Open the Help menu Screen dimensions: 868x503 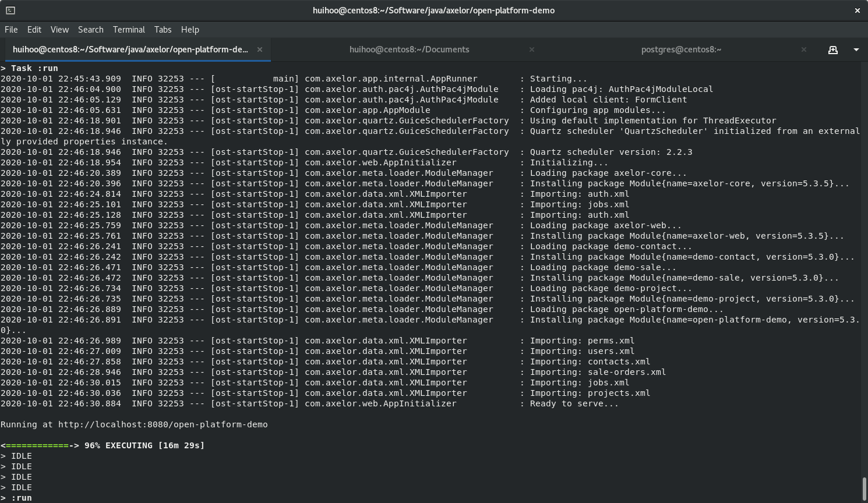click(190, 30)
